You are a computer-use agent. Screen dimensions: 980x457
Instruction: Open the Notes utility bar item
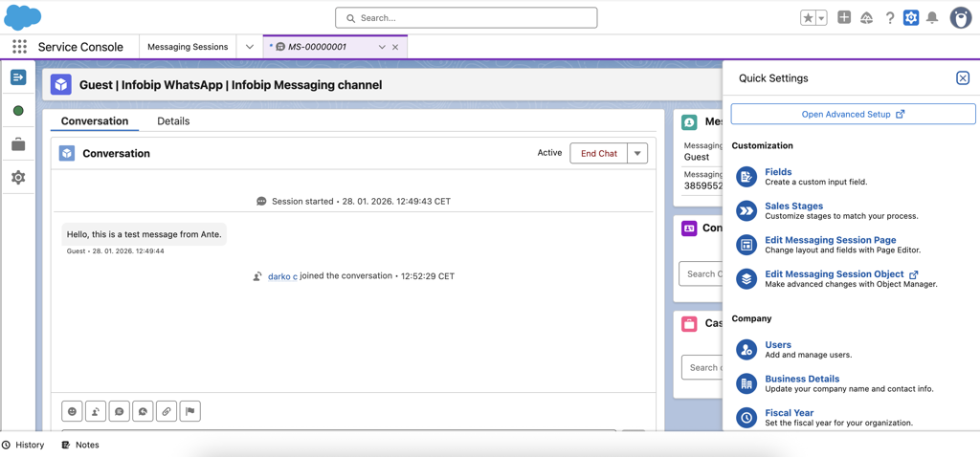80,446
